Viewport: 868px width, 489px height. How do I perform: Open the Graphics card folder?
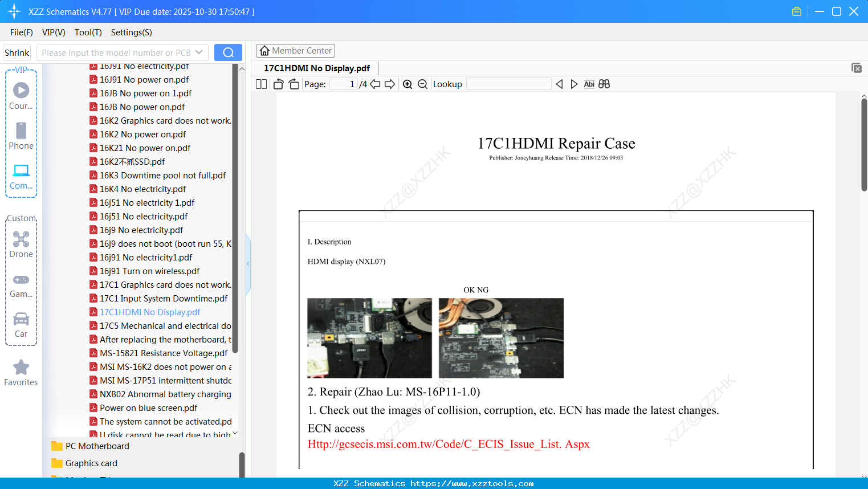[x=84, y=463]
